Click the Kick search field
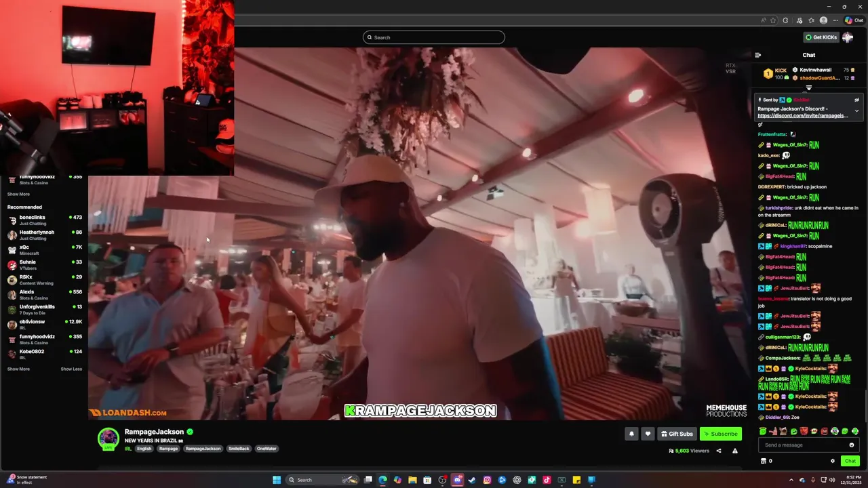The width and height of the screenshot is (868, 488). click(434, 37)
